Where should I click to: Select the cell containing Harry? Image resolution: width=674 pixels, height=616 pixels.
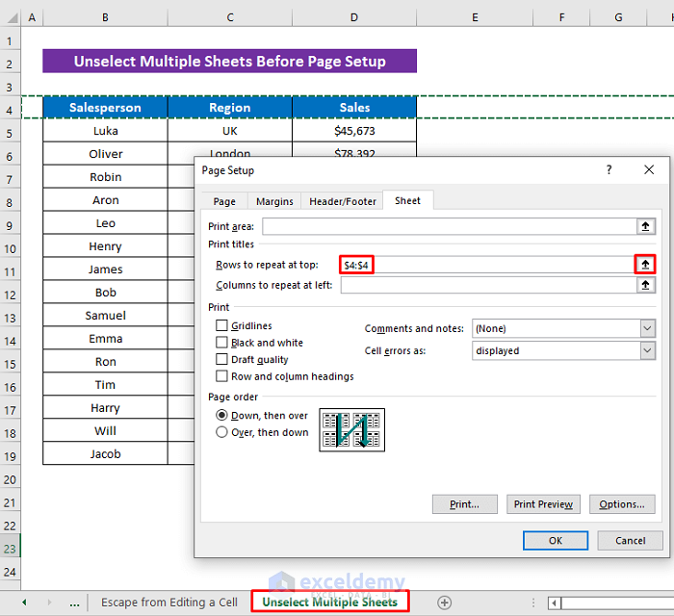105,408
